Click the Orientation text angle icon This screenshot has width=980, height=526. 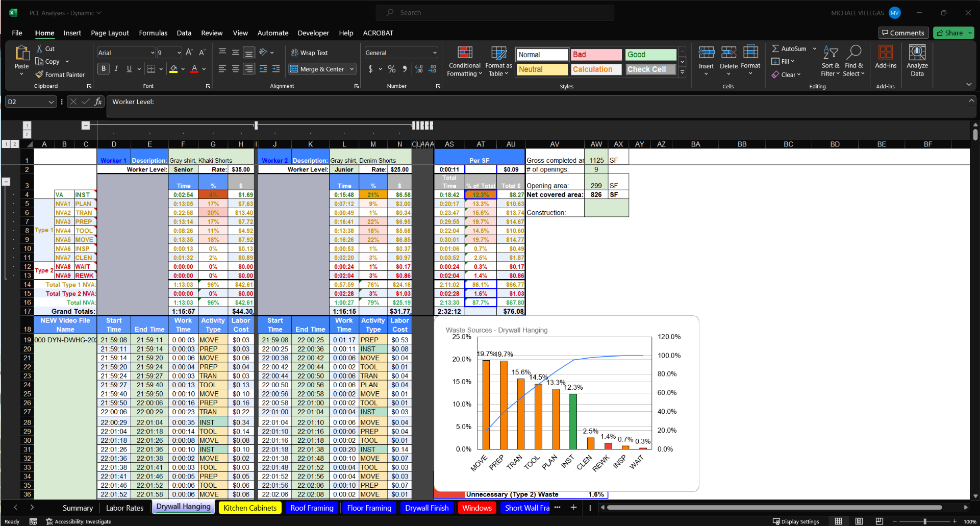263,52
